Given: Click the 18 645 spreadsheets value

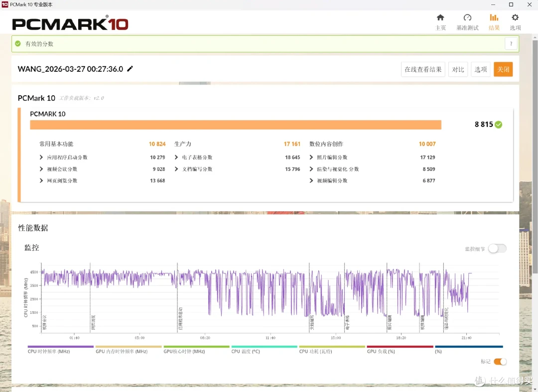Looking at the screenshot, I should 292,157.
